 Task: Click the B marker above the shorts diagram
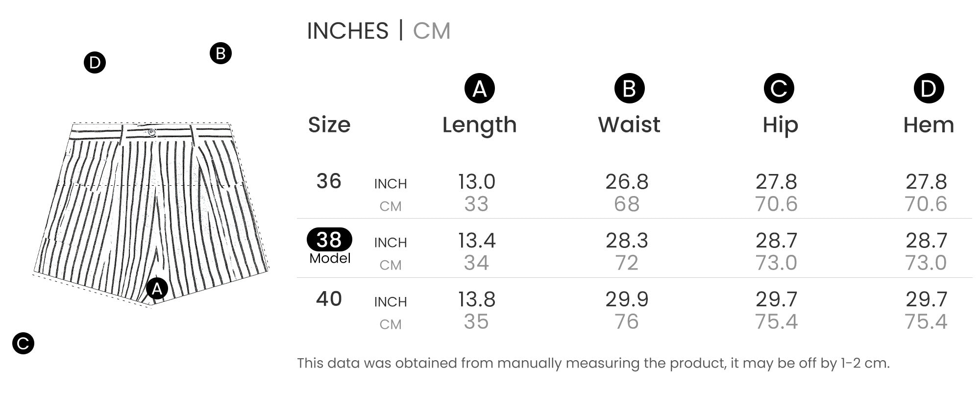[220, 53]
